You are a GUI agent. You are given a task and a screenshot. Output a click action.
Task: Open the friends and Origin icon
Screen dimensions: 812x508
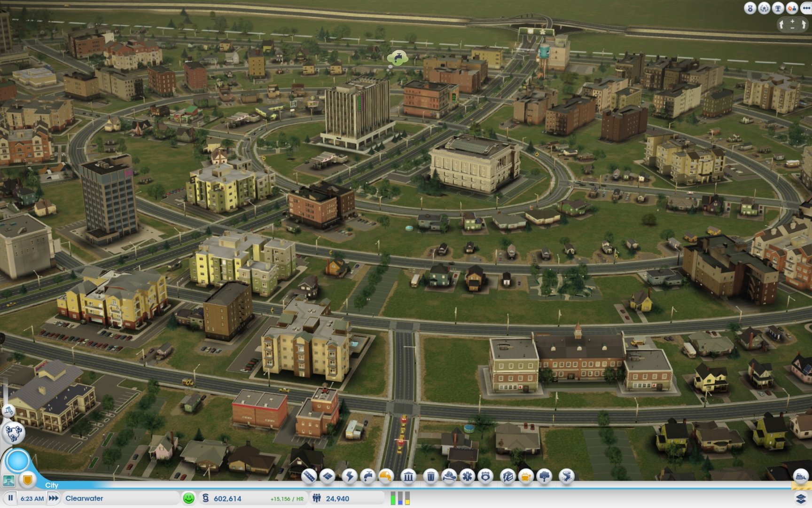792,8
